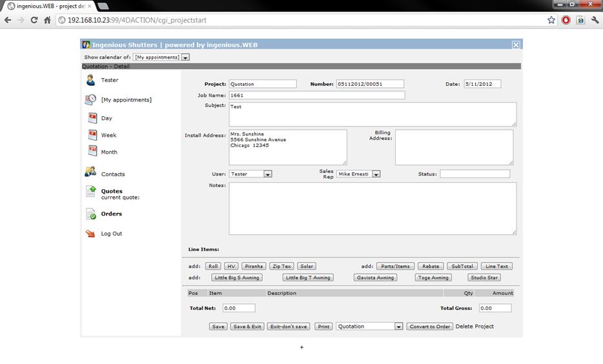This screenshot has height=364, width=603.
Task: Open the Contacts icon
Action: click(x=90, y=173)
